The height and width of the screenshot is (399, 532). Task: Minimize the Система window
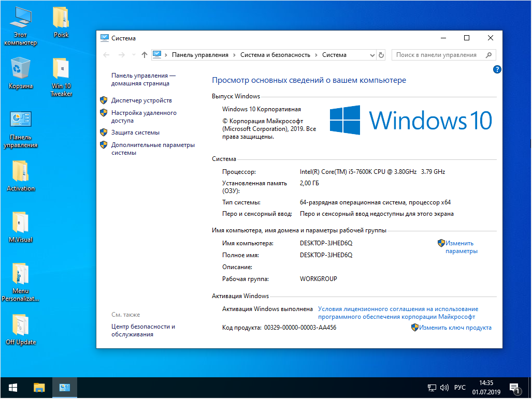click(x=443, y=38)
